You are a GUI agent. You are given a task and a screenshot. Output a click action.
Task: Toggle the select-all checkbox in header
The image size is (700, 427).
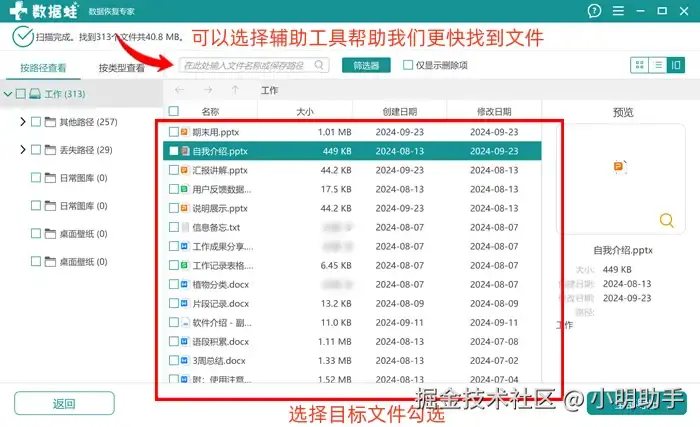[x=174, y=111]
